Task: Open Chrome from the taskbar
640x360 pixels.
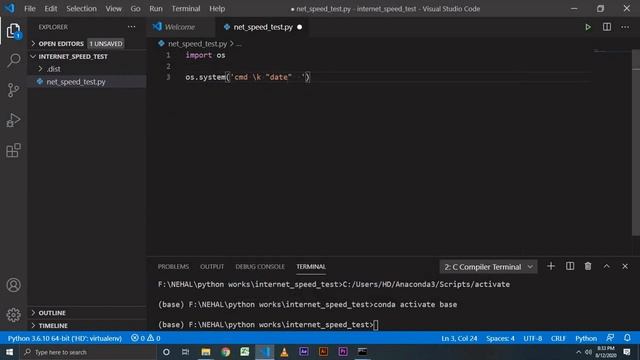Action: point(225,352)
